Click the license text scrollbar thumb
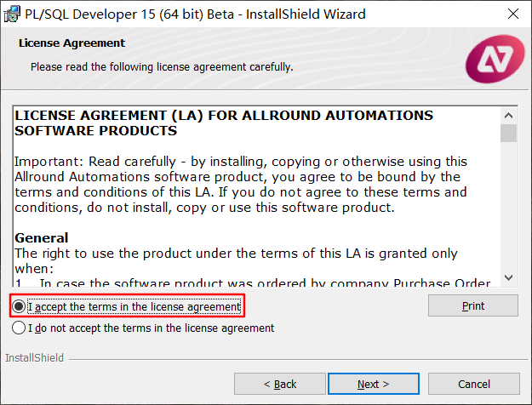532x405 pixels. coord(508,133)
